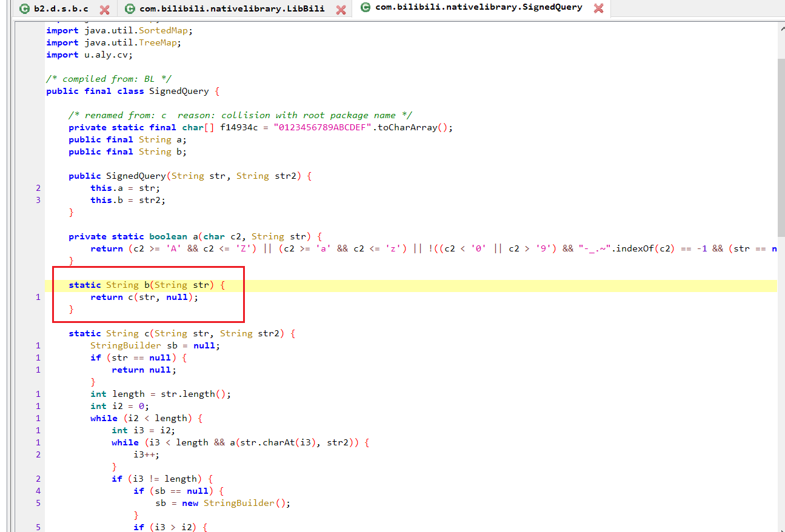Click the "int length = str.length();" line
Viewport: 785px width, 532px height.
161,394
